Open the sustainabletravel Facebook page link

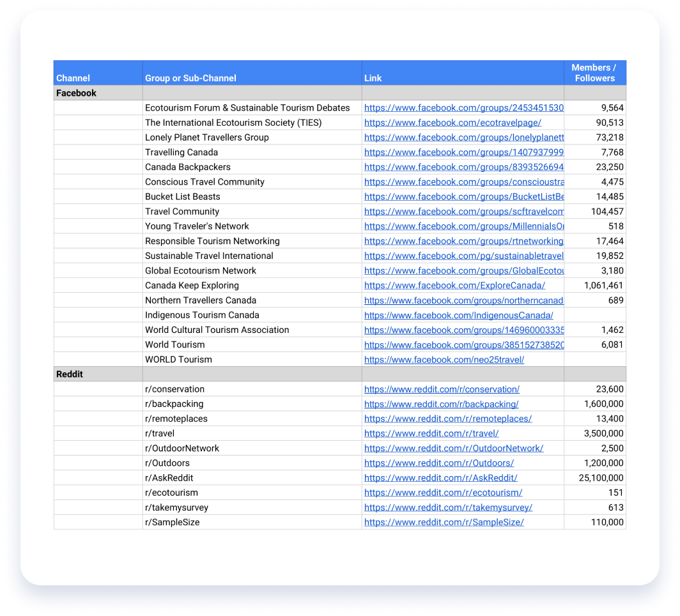463,256
